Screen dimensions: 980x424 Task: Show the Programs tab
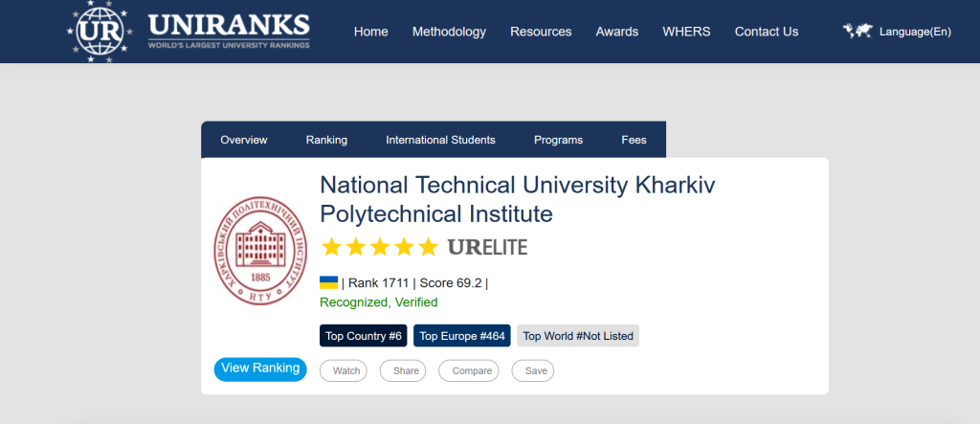[558, 140]
